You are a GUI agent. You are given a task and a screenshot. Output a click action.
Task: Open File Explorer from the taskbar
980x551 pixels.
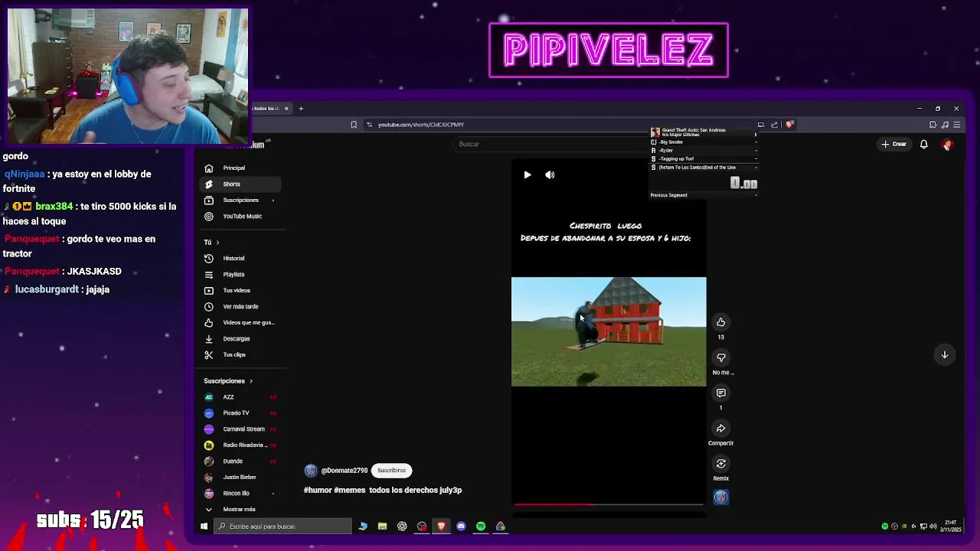[x=382, y=527]
